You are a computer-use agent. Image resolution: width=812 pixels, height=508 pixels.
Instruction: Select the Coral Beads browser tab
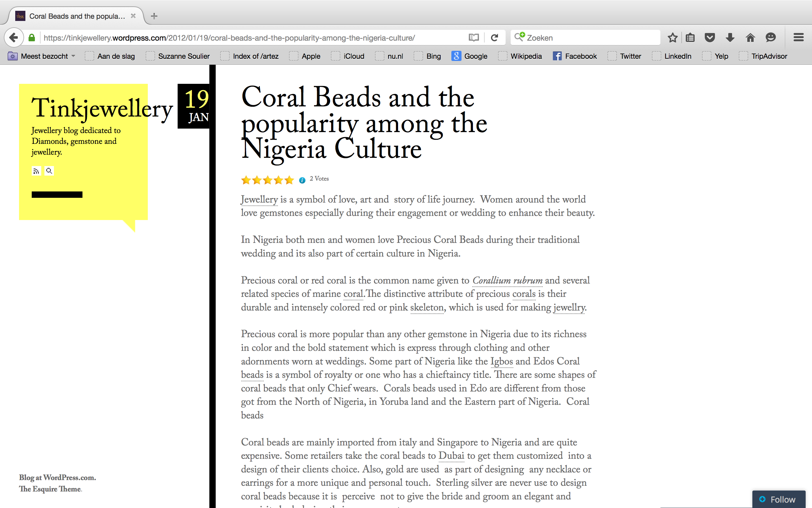[77, 16]
